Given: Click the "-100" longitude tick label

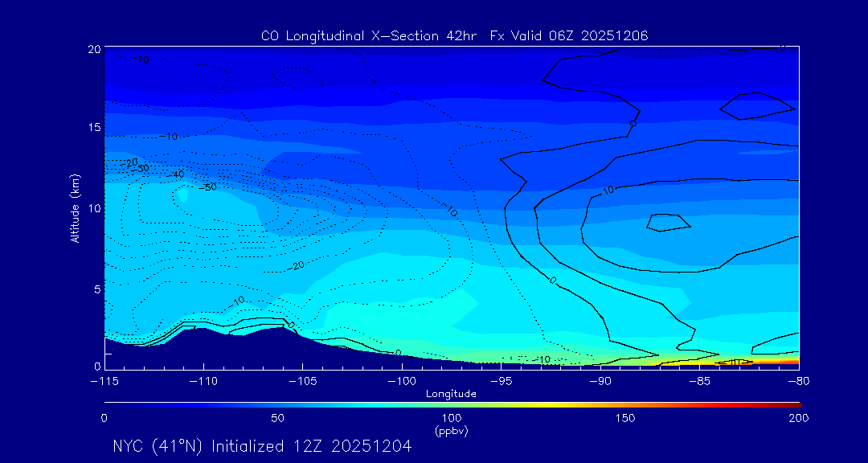Looking at the screenshot, I should click(402, 381).
